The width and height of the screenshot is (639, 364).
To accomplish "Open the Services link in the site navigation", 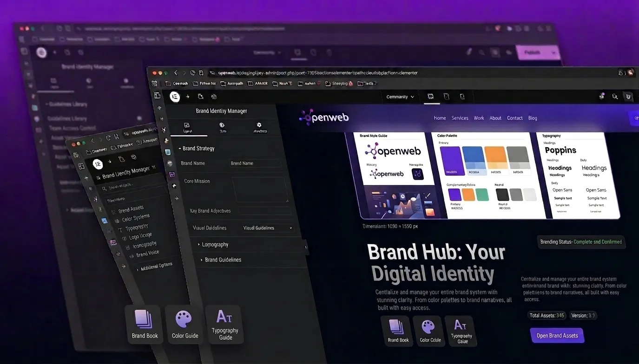I will pos(460,118).
